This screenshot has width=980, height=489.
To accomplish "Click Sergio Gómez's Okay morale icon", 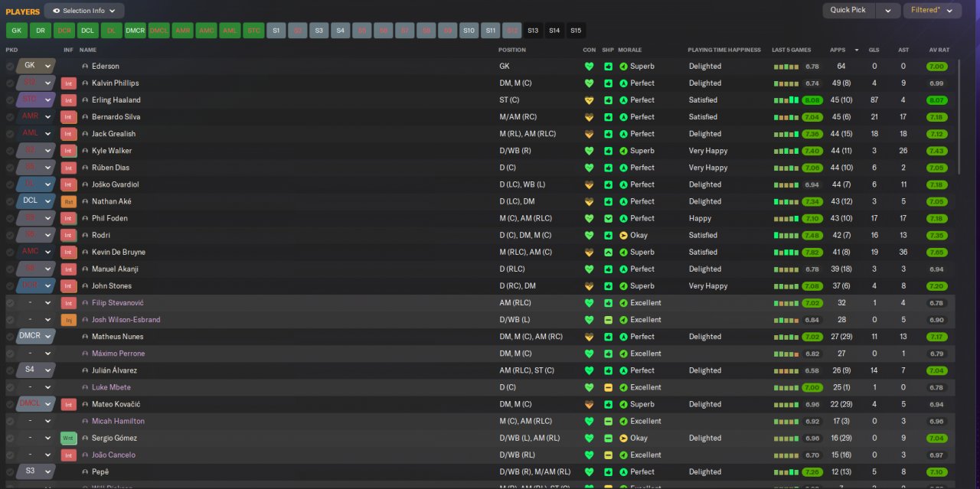I will pyautogui.click(x=623, y=438).
